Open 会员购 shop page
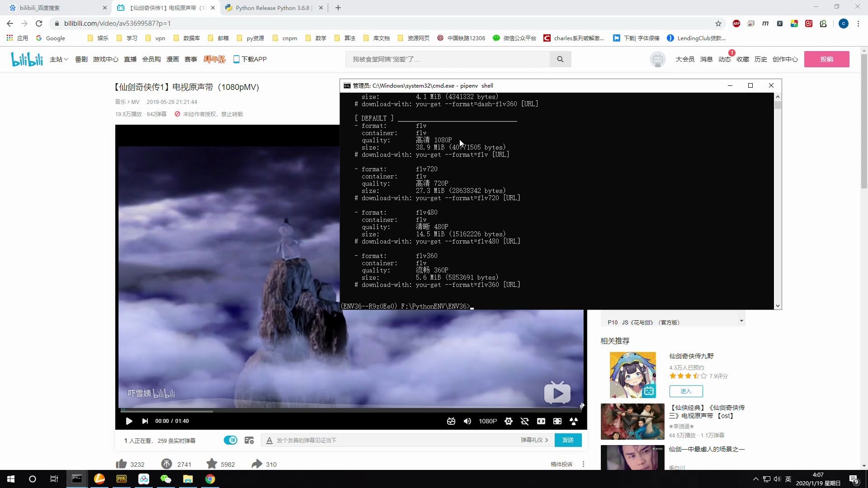The height and width of the screenshot is (488, 868). [151, 59]
